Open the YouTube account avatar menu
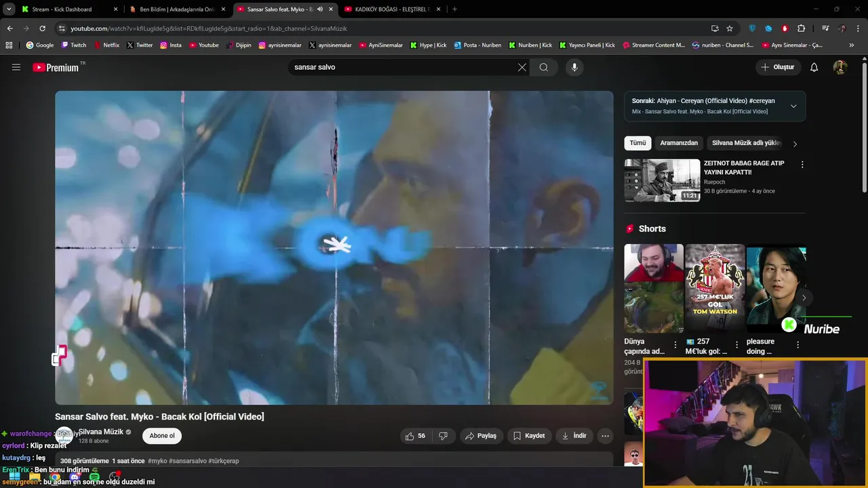The height and width of the screenshot is (488, 868). click(x=840, y=67)
